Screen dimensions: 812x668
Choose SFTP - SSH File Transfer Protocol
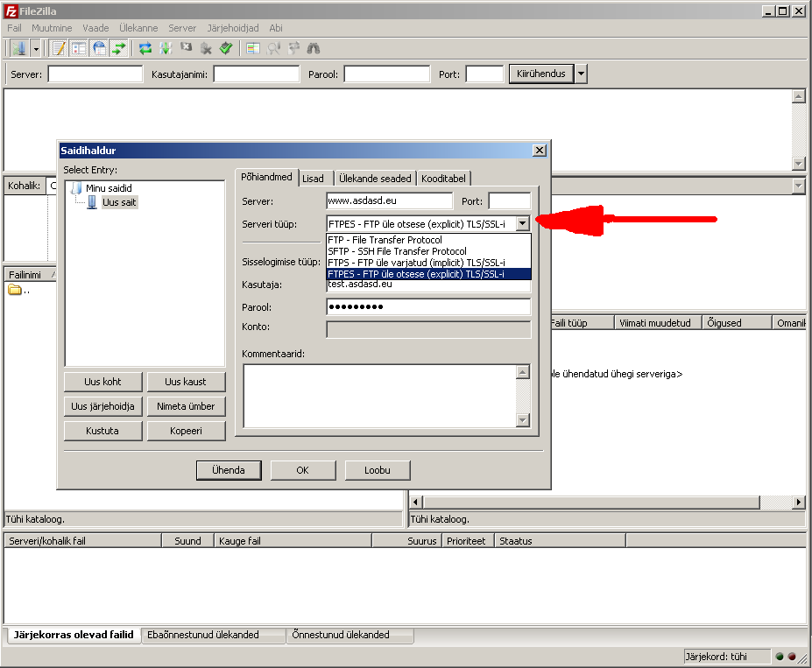[428, 251]
